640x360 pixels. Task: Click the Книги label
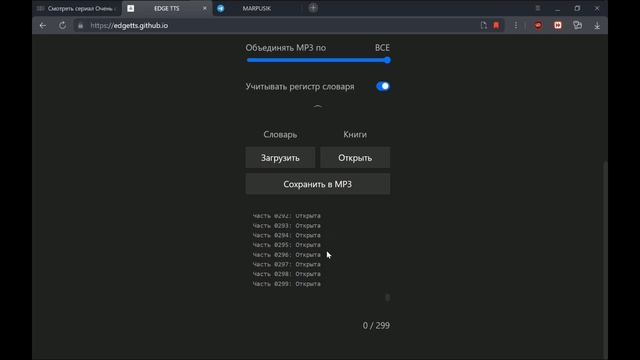[355, 134]
